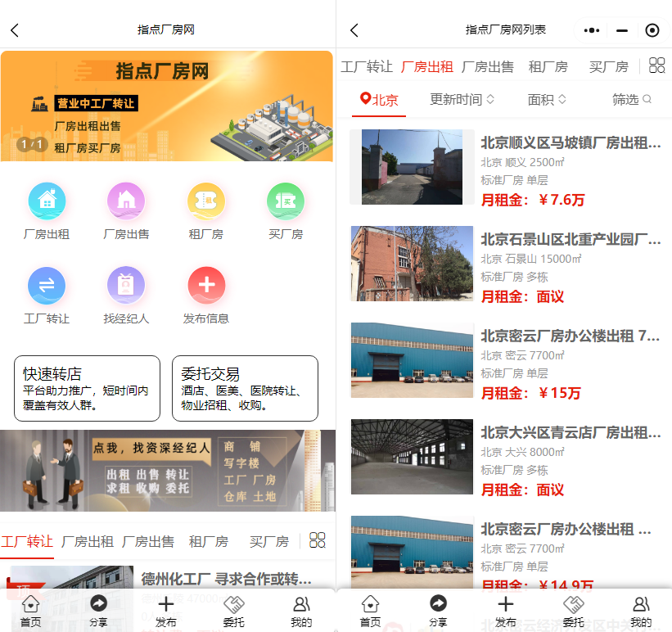Click the 找资深经纪人 promotional banner

click(168, 471)
